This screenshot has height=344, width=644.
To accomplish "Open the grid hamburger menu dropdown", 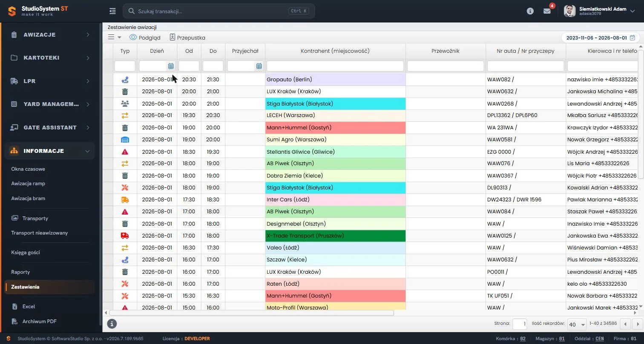I will [115, 37].
